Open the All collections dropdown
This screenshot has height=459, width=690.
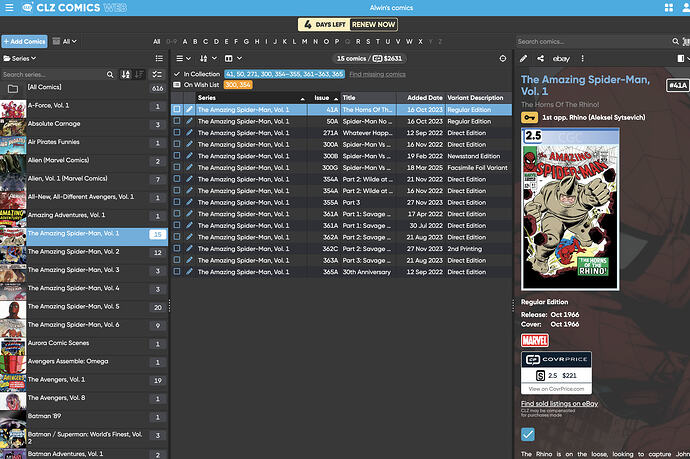click(65, 41)
